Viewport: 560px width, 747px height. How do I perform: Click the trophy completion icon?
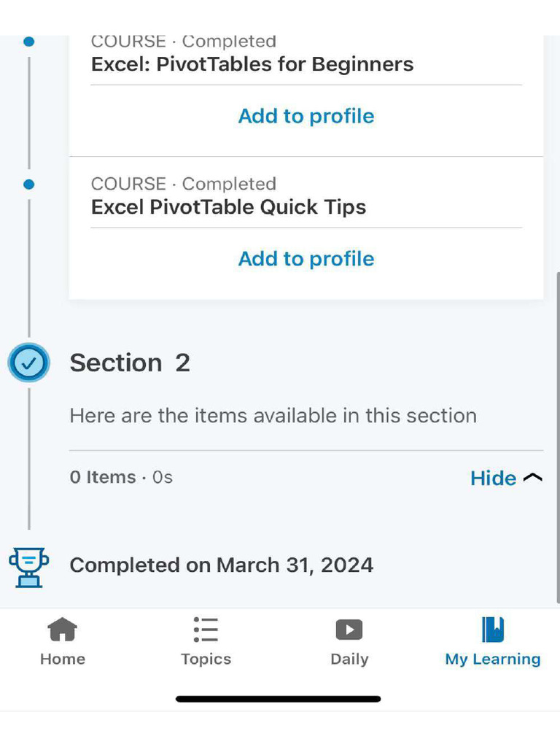pyautogui.click(x=28, y=567)
